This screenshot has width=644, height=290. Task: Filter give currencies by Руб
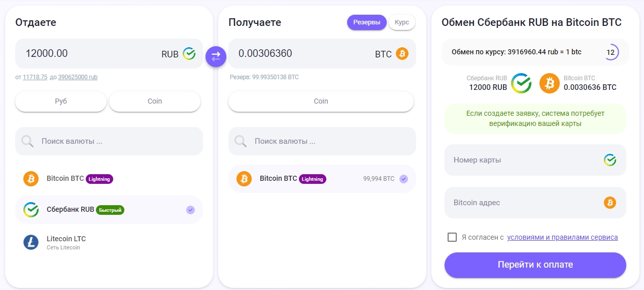click(x=61, y=101)
